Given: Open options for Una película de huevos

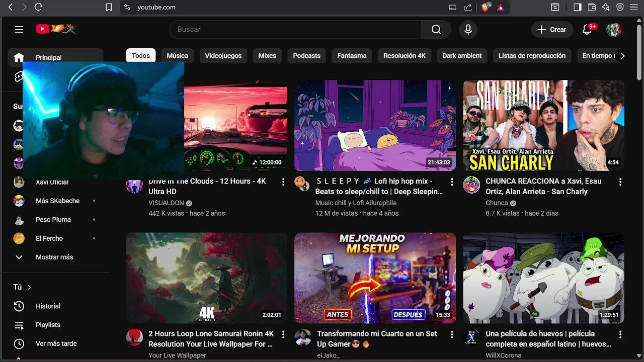Looking at the screenshot, I should (x=620, y=334).
